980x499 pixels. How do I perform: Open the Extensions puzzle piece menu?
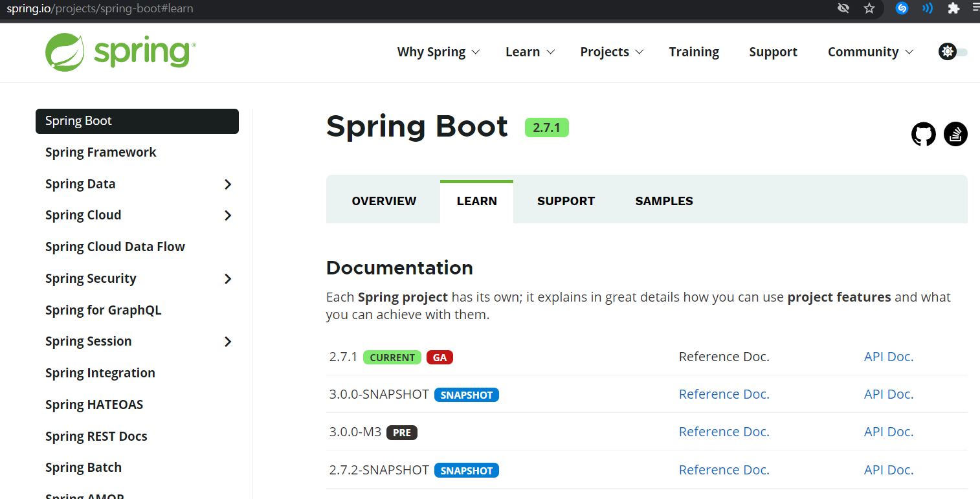pos(953,8)
